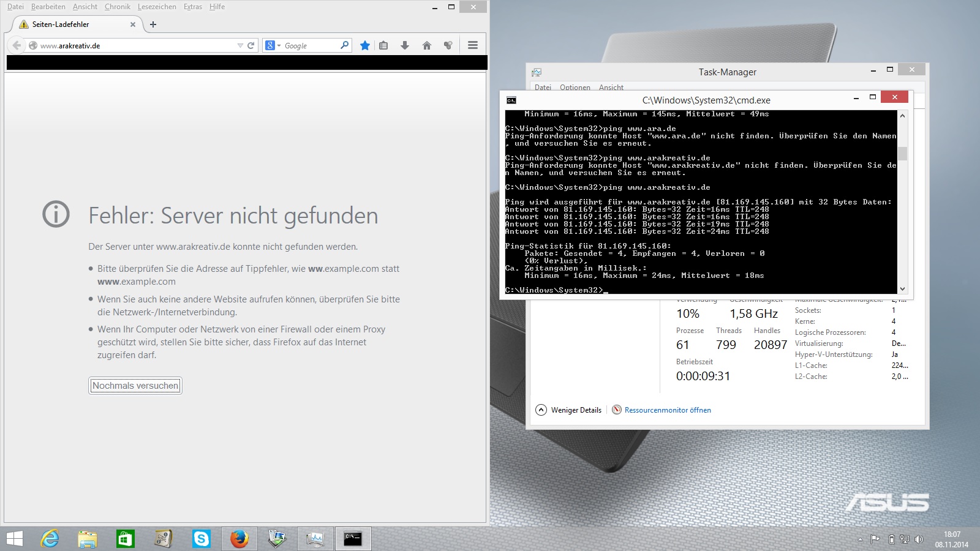Open the Firefox downloads arrow icon

[x=405, y=45]
